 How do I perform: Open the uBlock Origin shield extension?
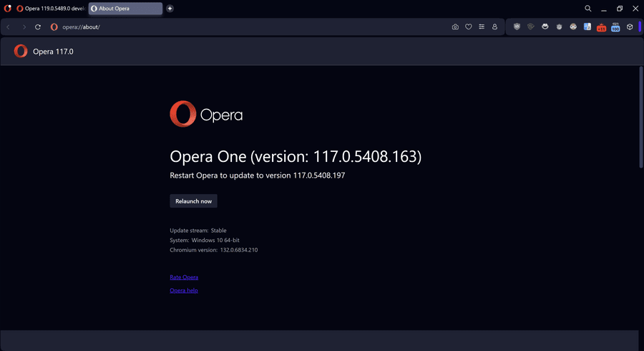point(517,27)
